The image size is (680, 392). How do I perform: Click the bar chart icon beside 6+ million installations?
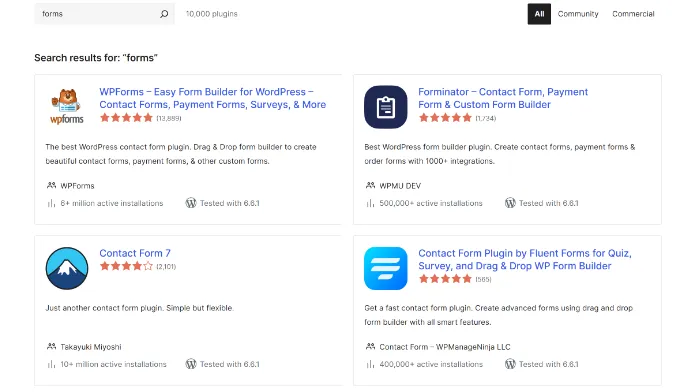[x=51, y=203]
